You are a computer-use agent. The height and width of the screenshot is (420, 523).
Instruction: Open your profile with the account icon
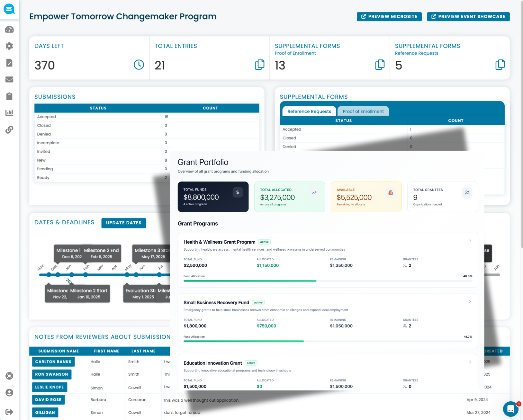click(9, 392)
